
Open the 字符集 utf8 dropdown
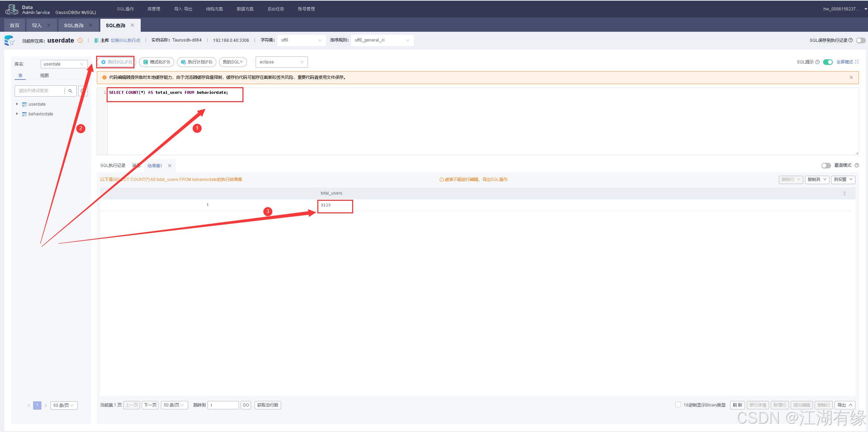(x=301, y=40)
